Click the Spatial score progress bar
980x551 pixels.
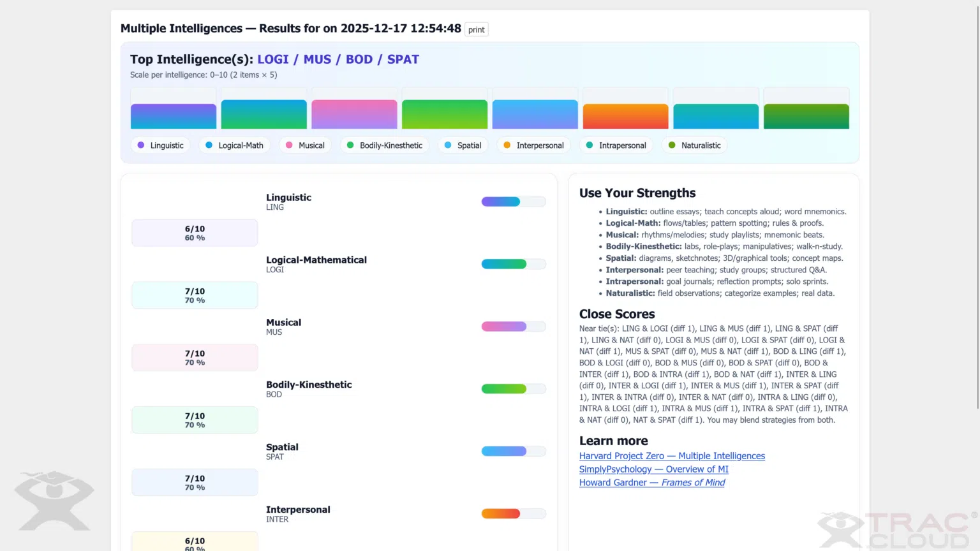click(x=513, y=452)
